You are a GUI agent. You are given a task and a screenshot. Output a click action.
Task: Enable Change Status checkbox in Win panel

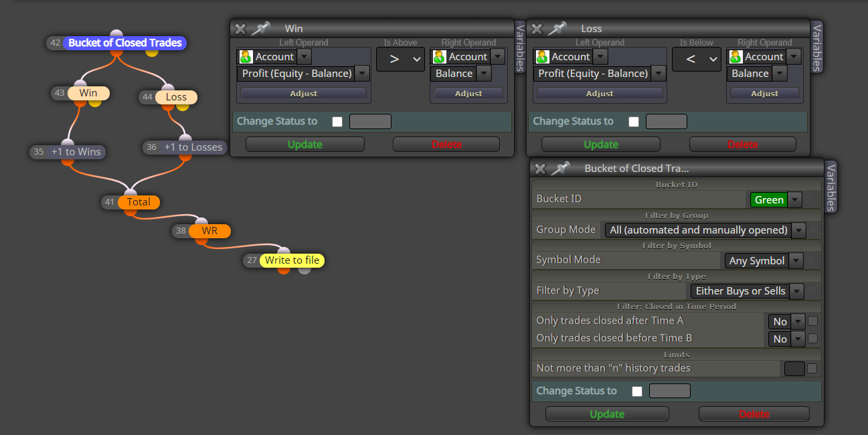coord(337,122)
